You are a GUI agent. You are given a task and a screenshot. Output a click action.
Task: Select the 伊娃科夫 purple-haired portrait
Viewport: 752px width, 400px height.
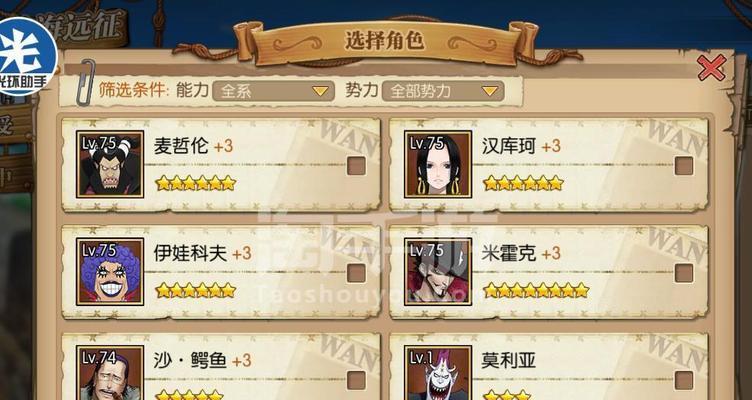tap(110, 271)
